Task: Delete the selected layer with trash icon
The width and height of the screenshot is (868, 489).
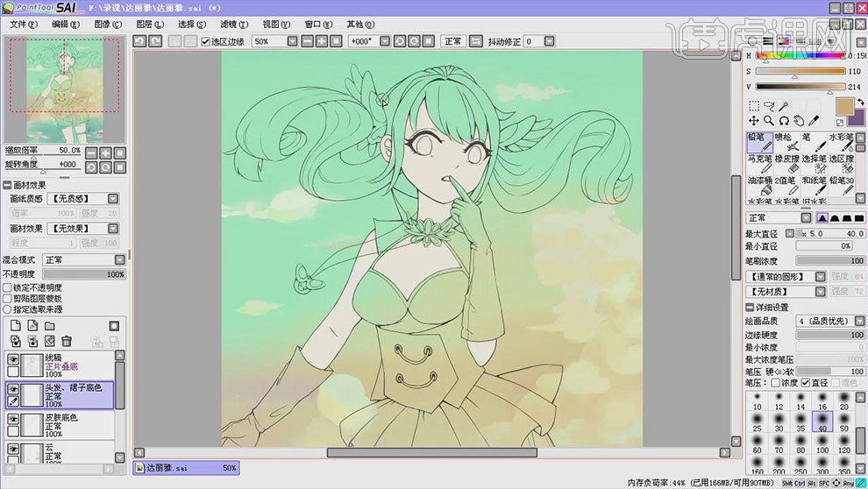Action: (x=67, y=341)
